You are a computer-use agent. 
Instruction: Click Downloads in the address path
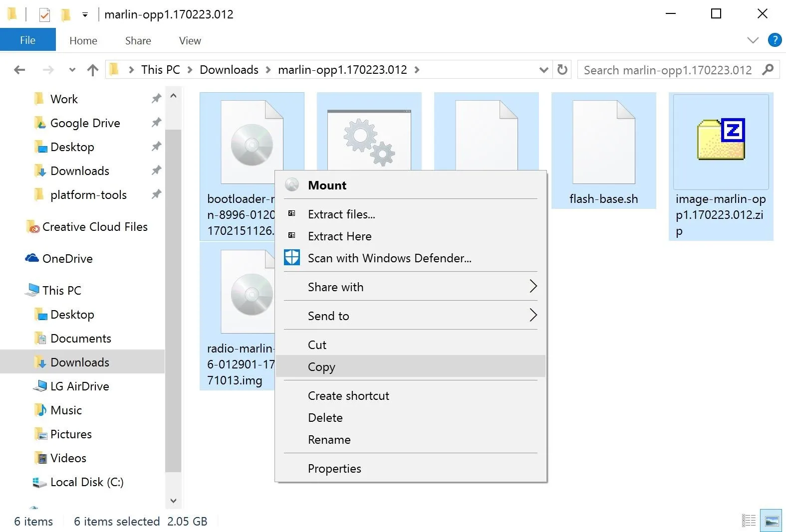point(229,70)
